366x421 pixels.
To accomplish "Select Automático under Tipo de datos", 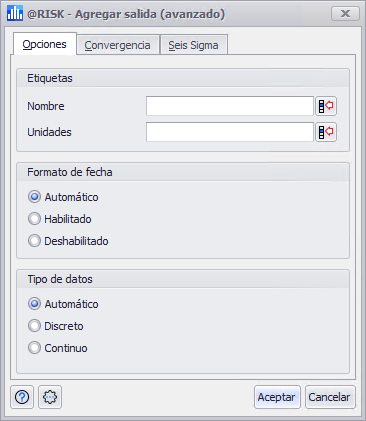I will point(63,304).
